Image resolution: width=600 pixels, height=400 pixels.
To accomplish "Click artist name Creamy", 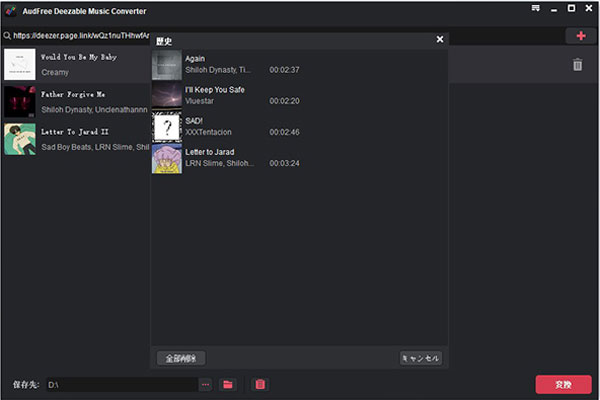I will 55,72.
